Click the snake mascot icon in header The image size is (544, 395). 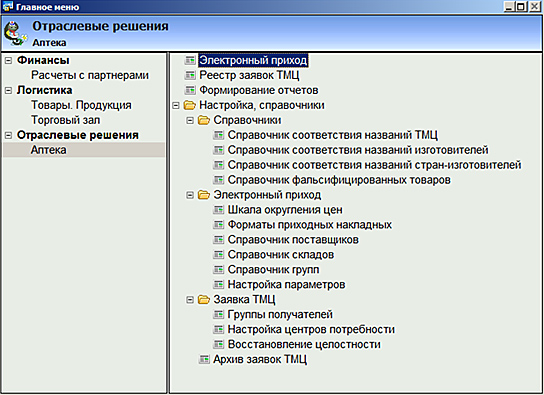click(15, 34)
